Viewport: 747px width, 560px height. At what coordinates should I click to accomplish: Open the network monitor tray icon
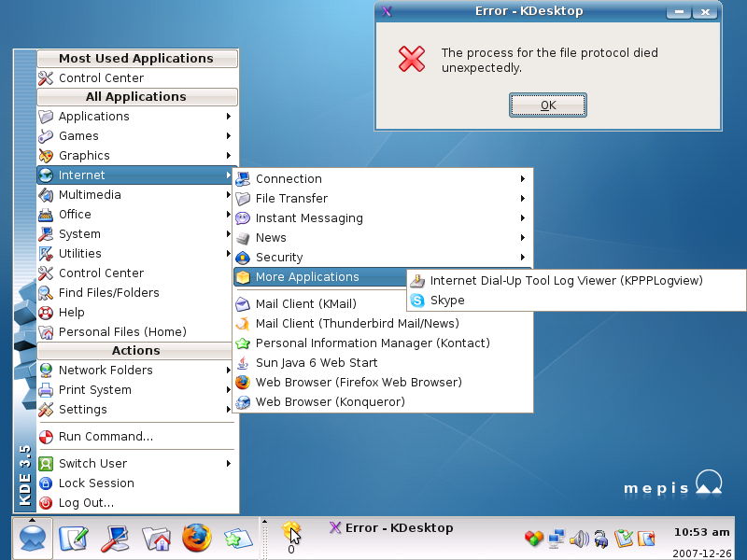tap(556, 539)
